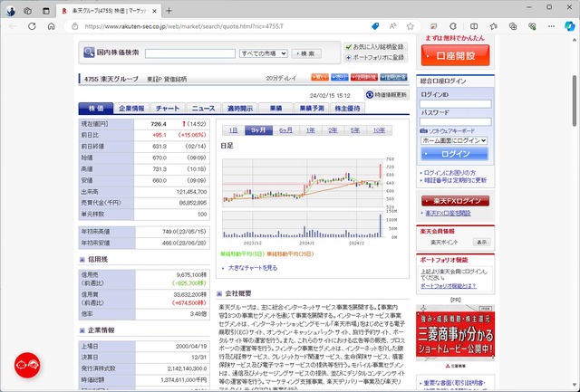This screenshot has height=392, width=580.
Task: Open the shopping price tag icon
Action: pos(375,26)
